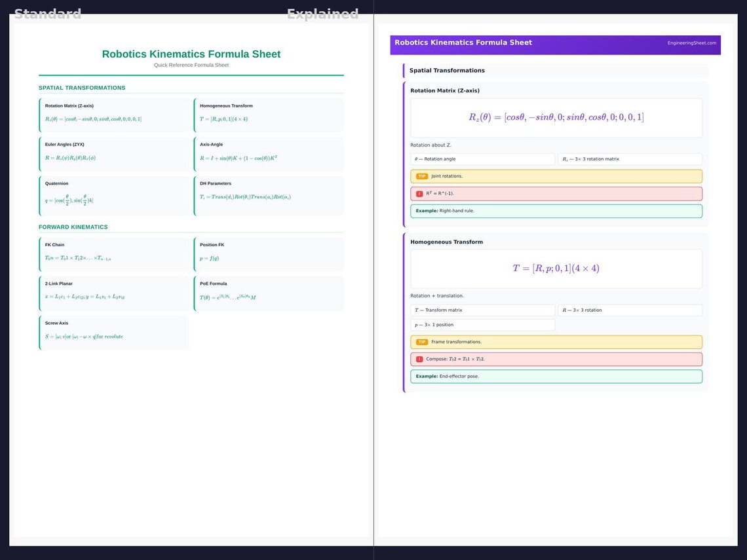
Task: Click the large purple R_z(θ) rotation matrix formula
Action: pos(556,117)
